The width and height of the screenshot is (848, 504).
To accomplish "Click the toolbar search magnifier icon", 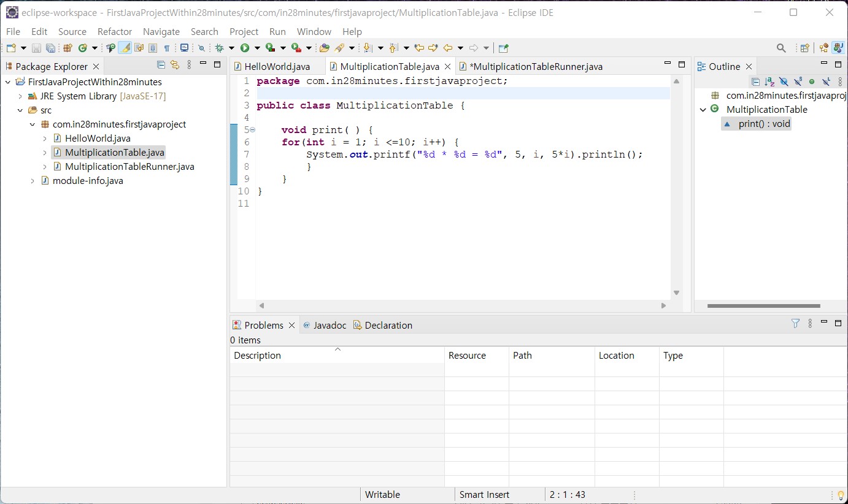I will pos(781,48).
